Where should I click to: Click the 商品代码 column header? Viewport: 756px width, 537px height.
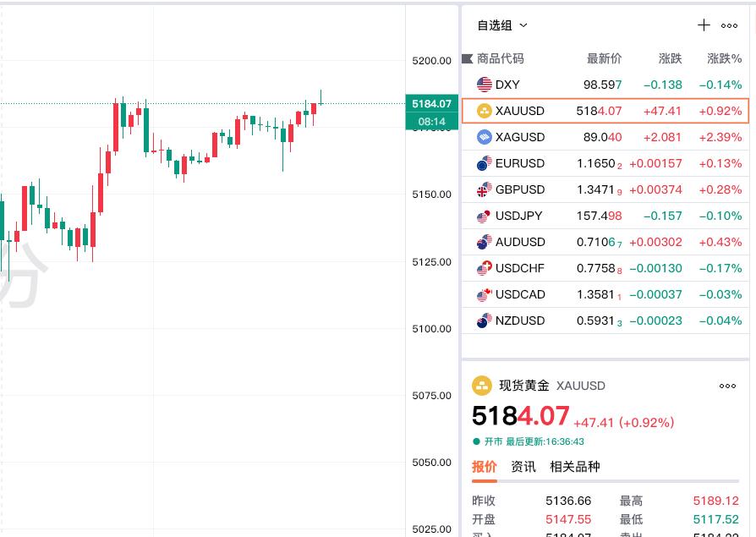[500, 58]
